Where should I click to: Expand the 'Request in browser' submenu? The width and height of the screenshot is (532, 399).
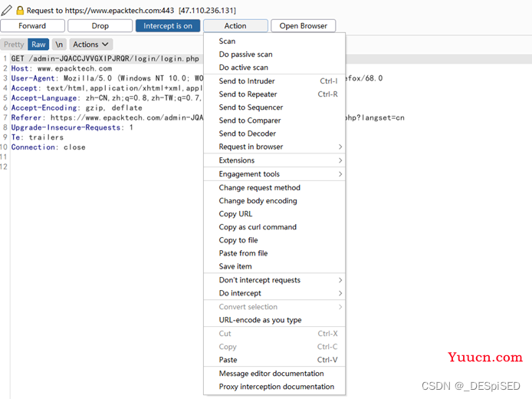click(274, 147)
